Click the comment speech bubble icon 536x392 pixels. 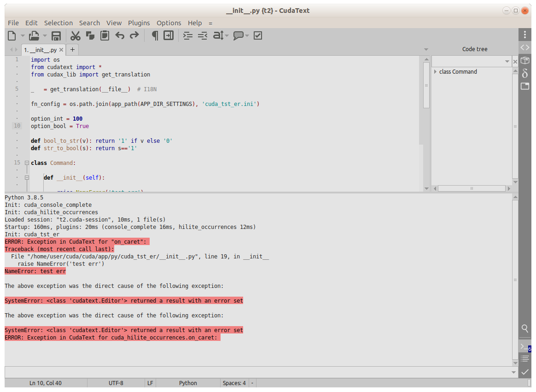[238, 35]
